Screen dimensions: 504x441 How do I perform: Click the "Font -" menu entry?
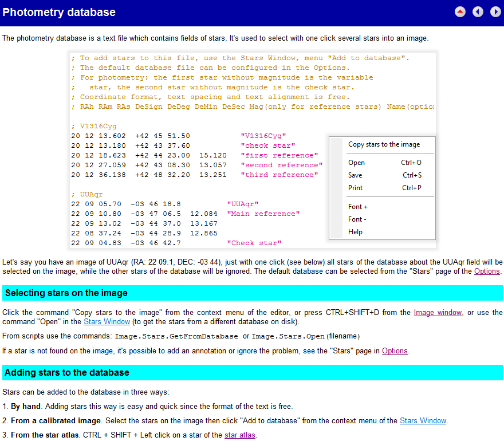tap(357, 219)
